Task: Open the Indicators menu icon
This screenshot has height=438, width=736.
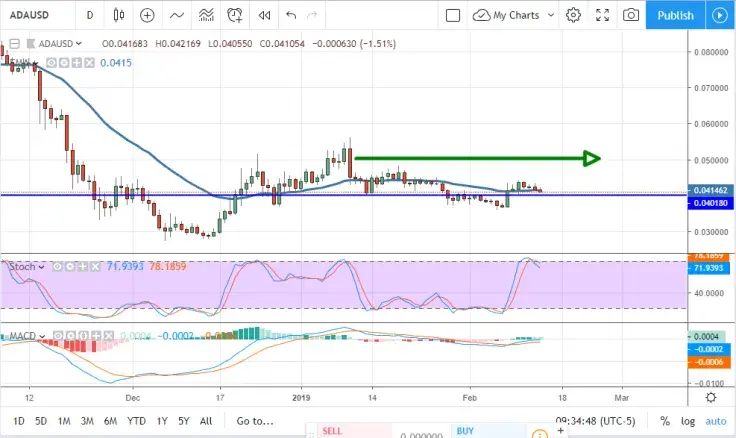Action: (x=177, y=15)
